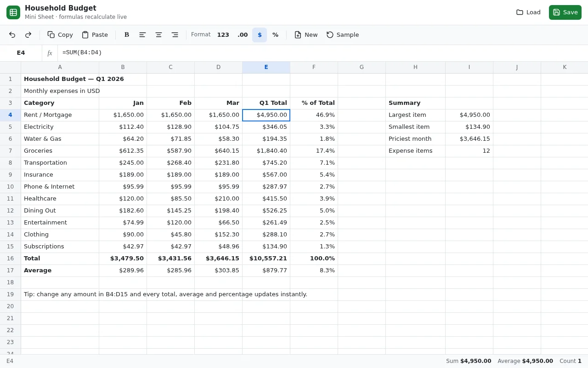Click the '% of Total' column heading cell

click(x=314, y=103)
